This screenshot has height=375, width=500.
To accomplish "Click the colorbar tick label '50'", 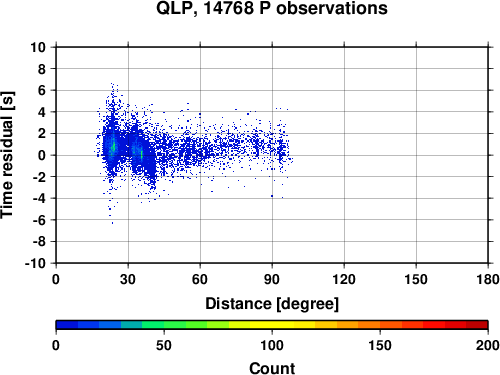I will tap(164, 345).
